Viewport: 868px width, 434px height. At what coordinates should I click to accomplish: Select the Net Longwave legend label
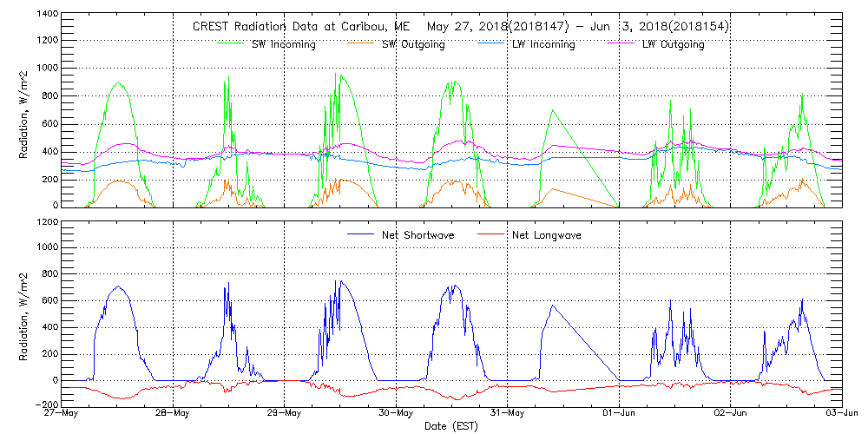pos(546,235)
